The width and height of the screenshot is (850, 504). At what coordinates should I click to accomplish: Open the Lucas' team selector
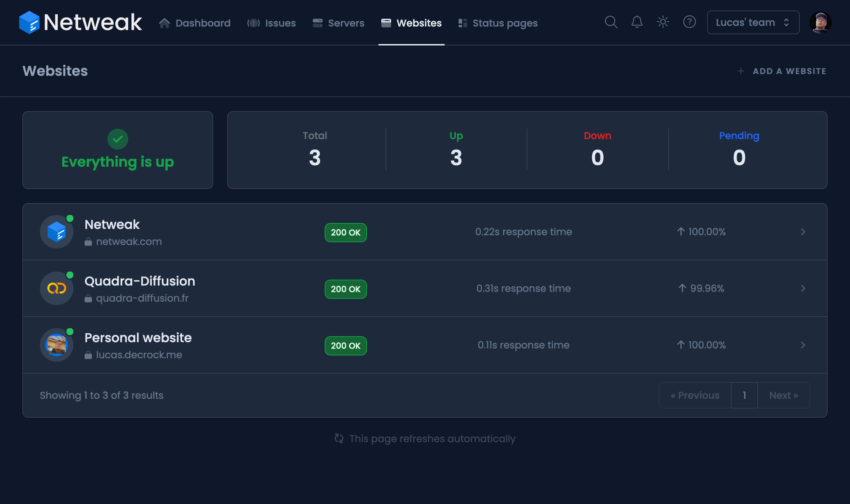click(752, 22)
